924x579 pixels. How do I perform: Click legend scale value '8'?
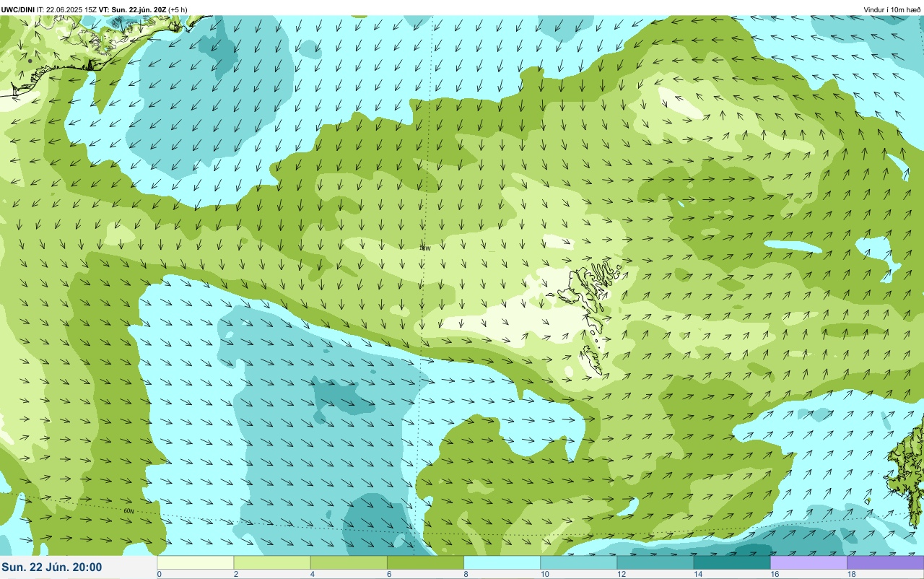466,574
